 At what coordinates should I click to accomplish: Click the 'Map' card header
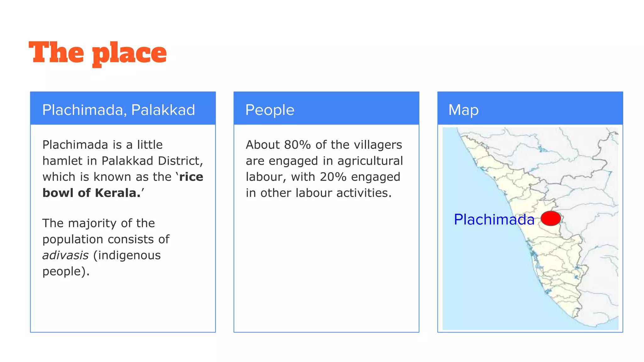530,108
